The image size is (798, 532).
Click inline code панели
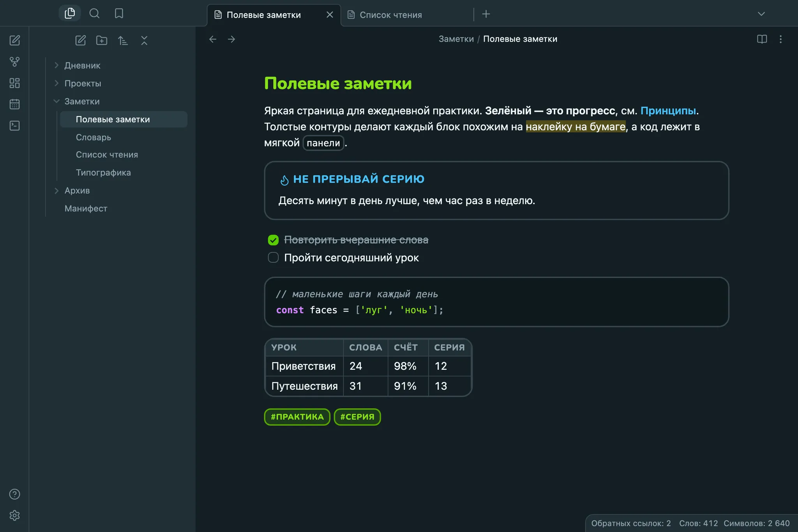pos(323,143)
